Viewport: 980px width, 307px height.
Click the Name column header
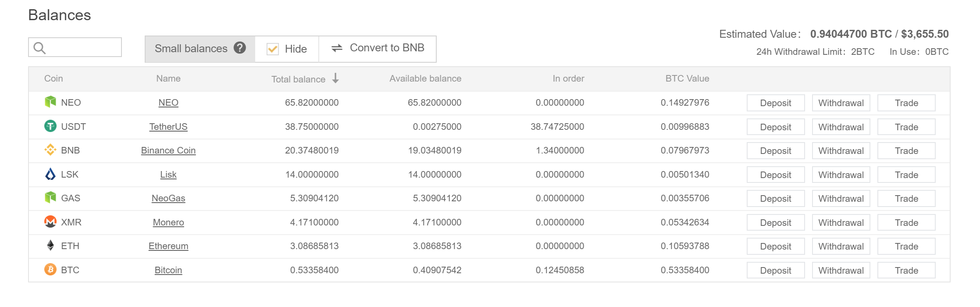[168, 79]
